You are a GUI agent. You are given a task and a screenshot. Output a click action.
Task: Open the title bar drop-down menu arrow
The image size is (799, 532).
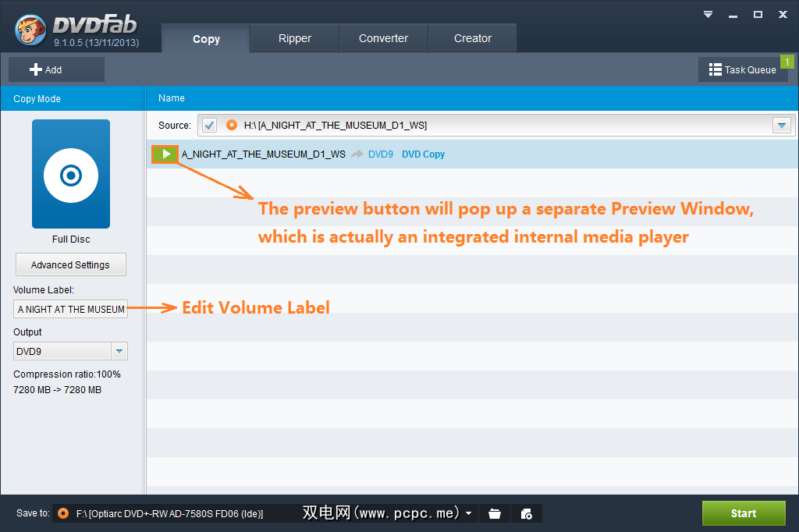click(708, 15)
